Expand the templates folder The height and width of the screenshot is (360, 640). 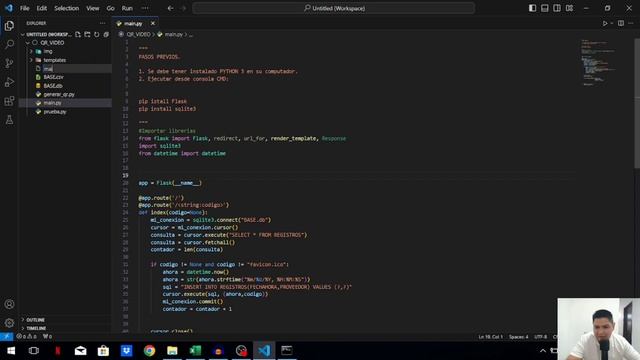pyautogui.click(x=31, y=60)
